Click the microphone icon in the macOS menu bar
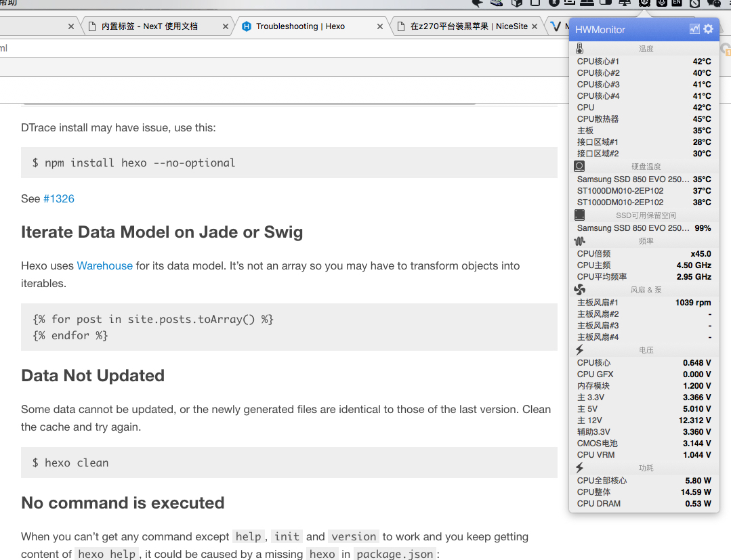 [662, 3]
